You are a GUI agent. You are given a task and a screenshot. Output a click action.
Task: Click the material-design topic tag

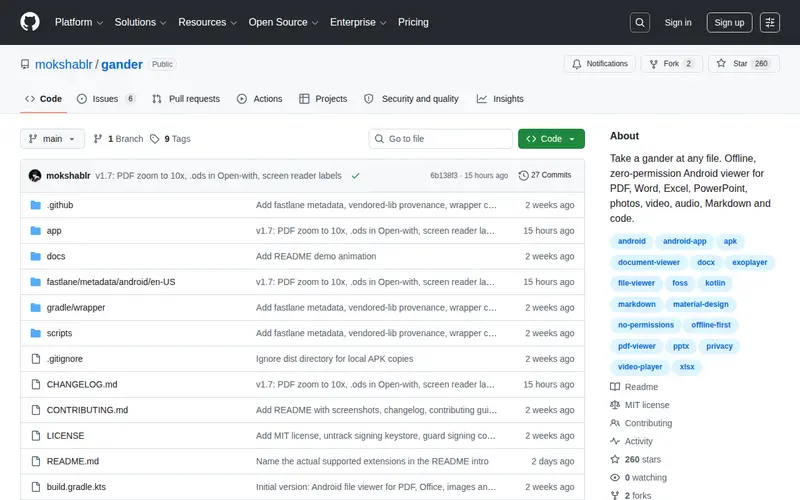(701, 304)
